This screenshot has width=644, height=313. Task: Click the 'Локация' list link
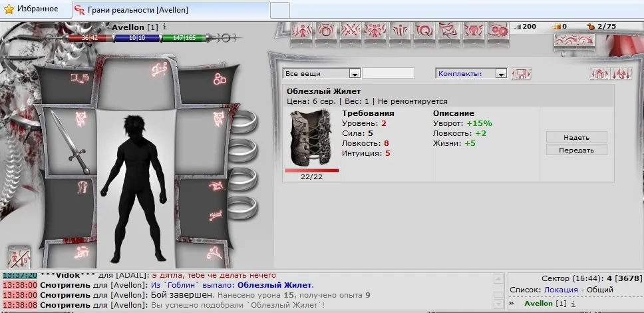560,290
